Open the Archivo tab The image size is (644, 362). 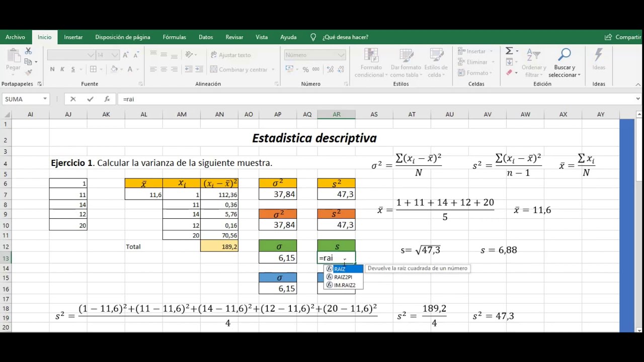coord(15,37)
